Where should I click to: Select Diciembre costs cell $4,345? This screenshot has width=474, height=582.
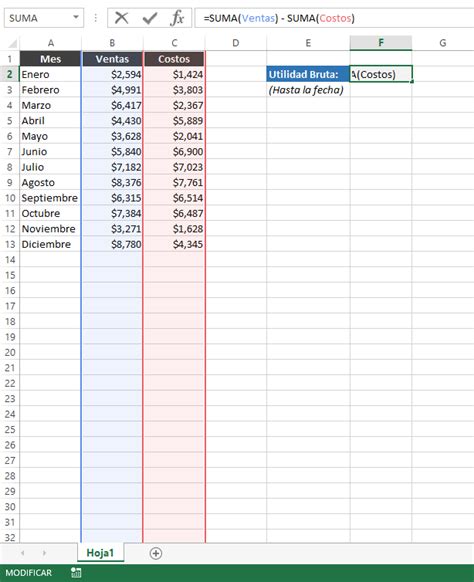coord(174,244)
